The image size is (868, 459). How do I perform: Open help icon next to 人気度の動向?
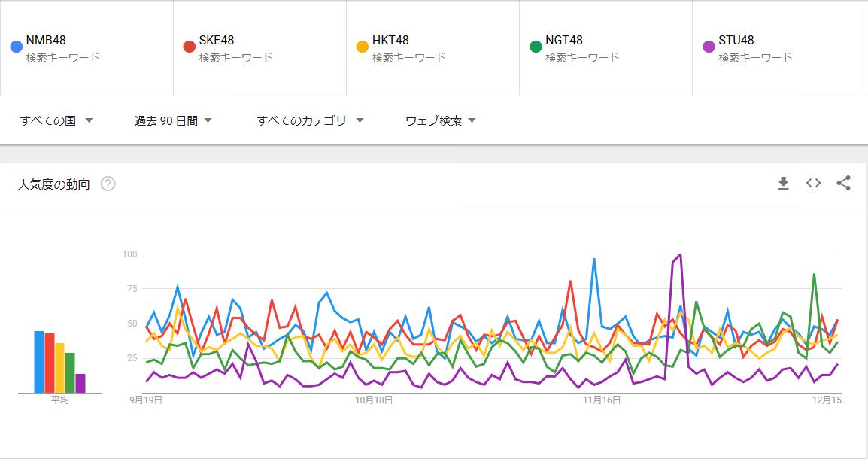108,184
